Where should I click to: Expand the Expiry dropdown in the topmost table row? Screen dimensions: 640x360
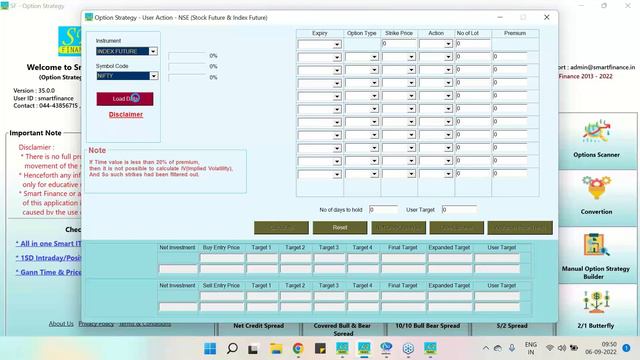337,44
